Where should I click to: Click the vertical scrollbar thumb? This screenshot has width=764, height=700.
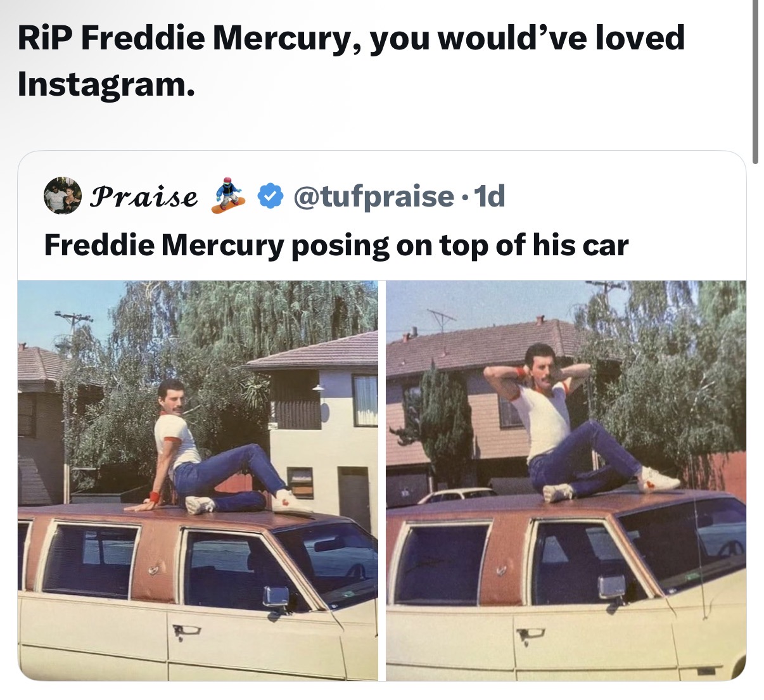[x=756, y=82]
